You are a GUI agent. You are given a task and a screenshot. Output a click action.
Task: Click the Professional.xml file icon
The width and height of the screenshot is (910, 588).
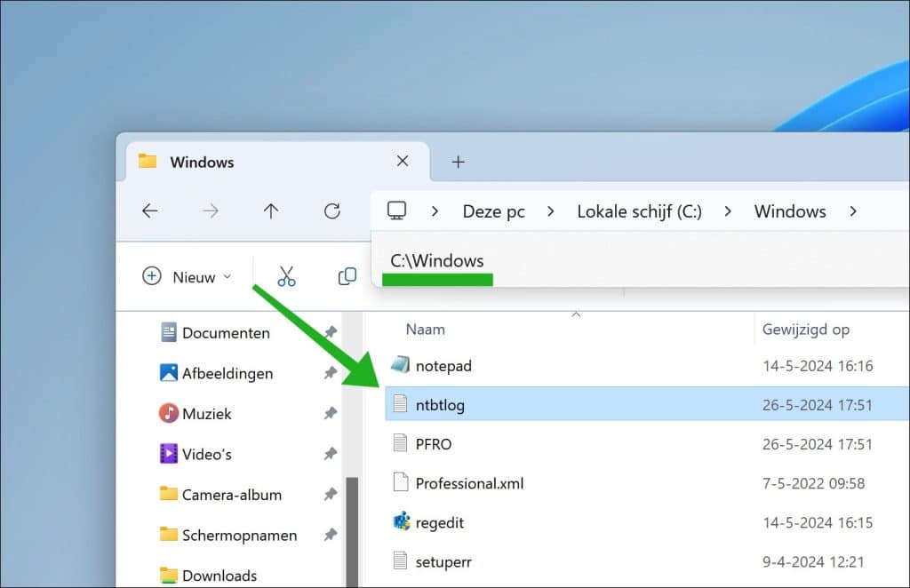[x=400, y=482]
